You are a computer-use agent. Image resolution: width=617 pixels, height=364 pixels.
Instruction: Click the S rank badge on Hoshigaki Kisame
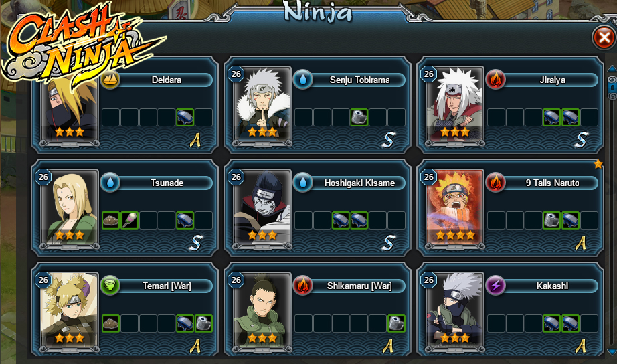(x=388, y=243)
